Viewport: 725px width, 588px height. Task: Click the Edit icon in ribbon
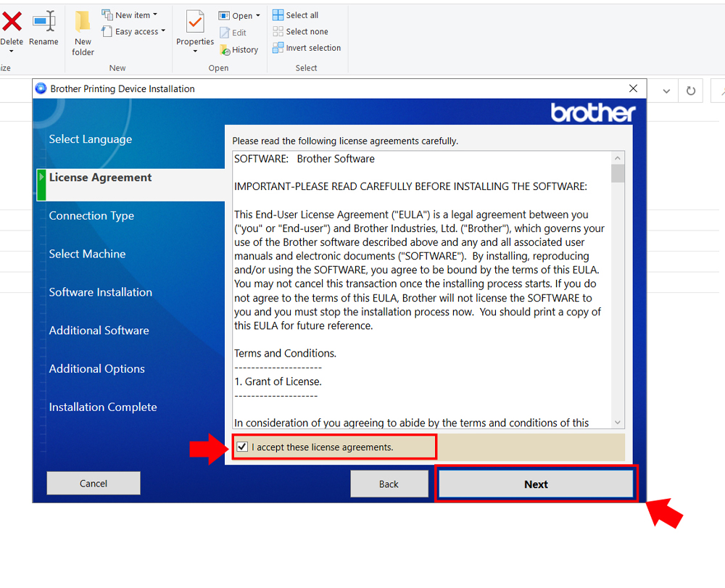point(225,33)
